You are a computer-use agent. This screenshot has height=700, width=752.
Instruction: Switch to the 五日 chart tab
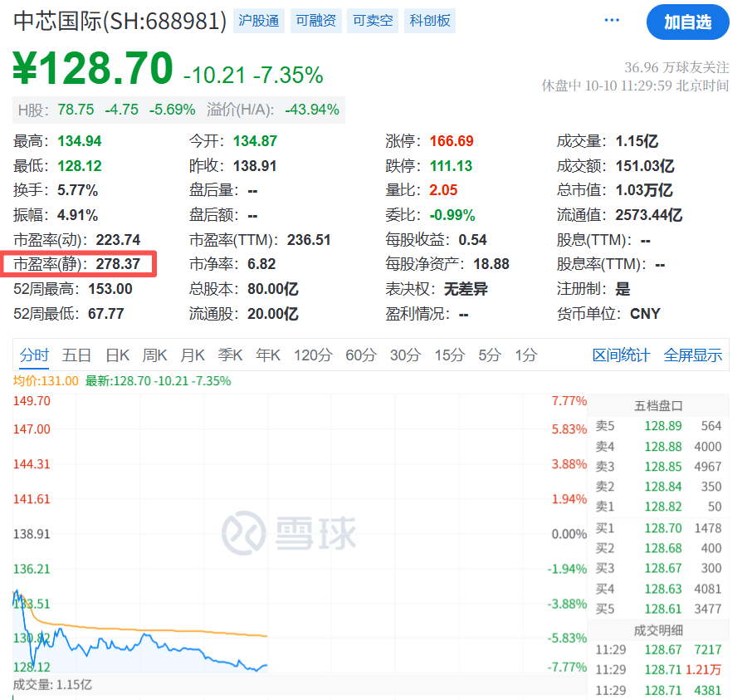(x=76, y=355)
